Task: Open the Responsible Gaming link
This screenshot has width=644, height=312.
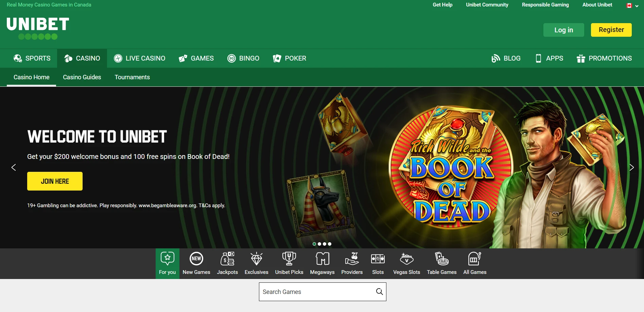Action: 545,5
